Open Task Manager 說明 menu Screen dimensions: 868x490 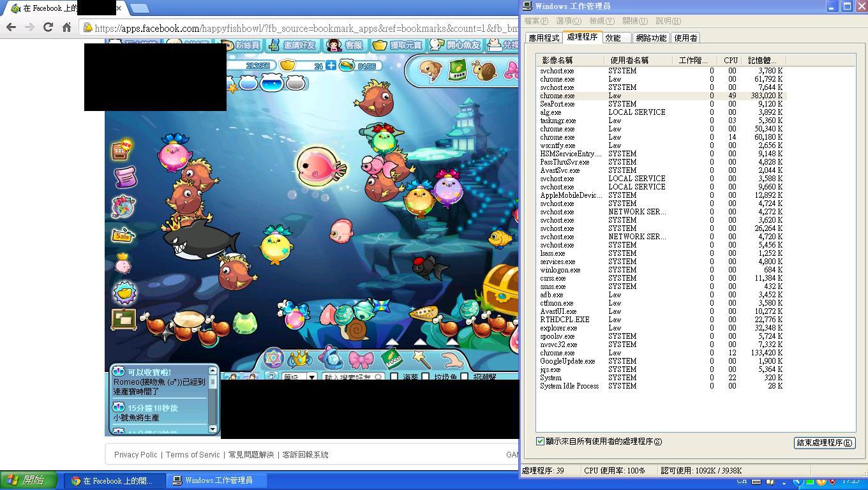coord(668,21)
